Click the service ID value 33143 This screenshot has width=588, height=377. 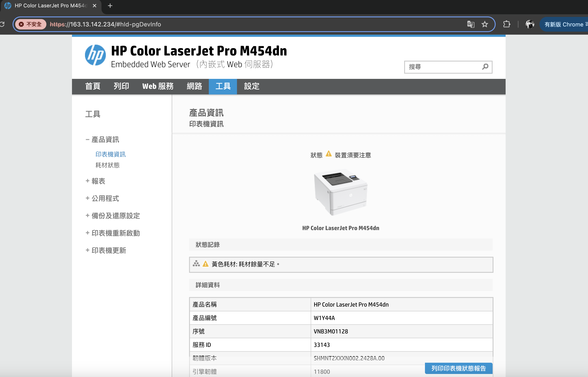[322, 345]
